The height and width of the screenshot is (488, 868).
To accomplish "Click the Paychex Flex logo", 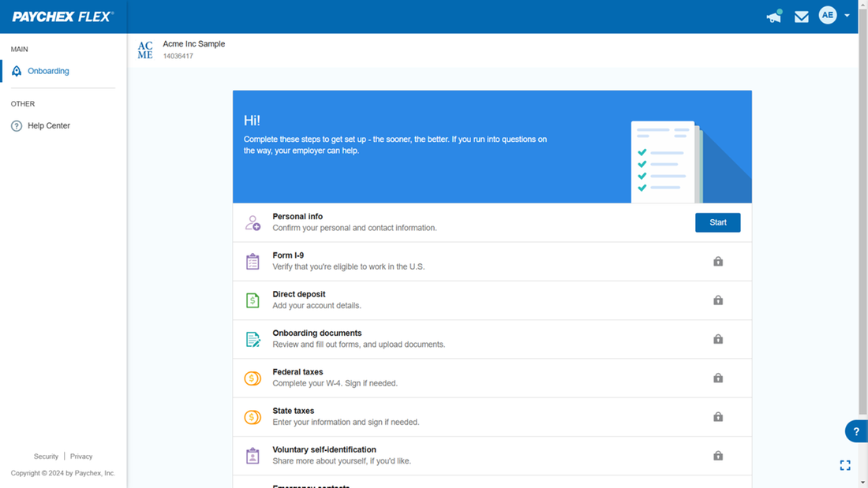I will pyautogui.click(x=63, y=17).
